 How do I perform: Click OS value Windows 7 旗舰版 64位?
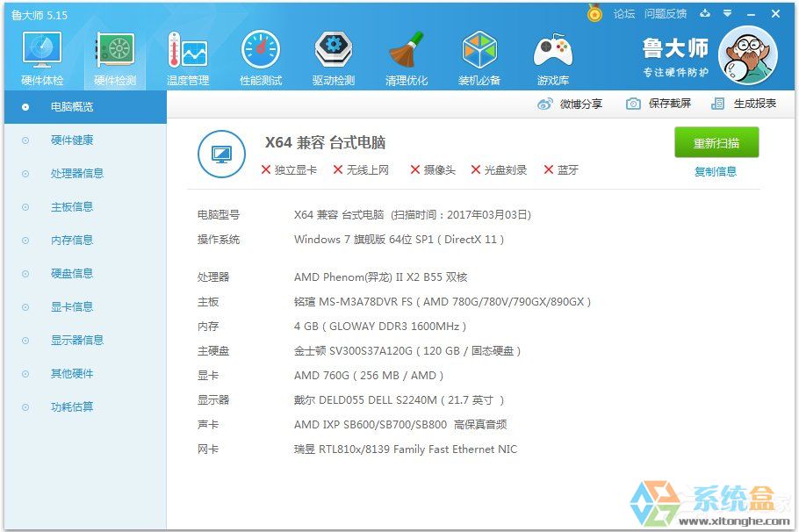pos(399,240)
